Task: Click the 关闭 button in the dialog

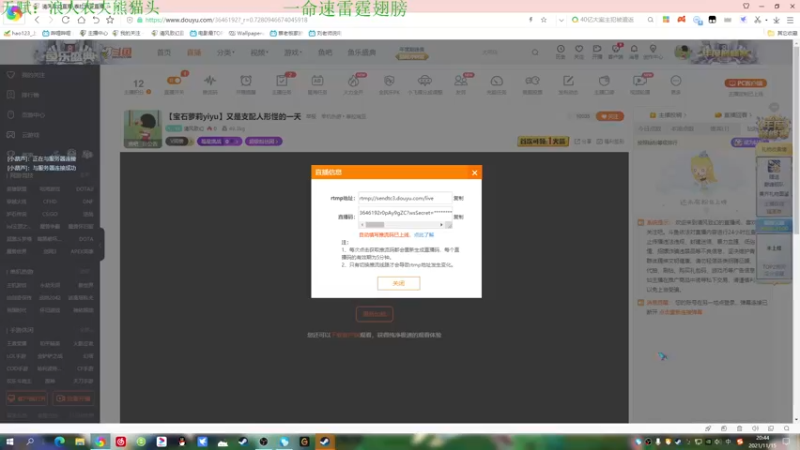Action: click(x=398, y=283)
